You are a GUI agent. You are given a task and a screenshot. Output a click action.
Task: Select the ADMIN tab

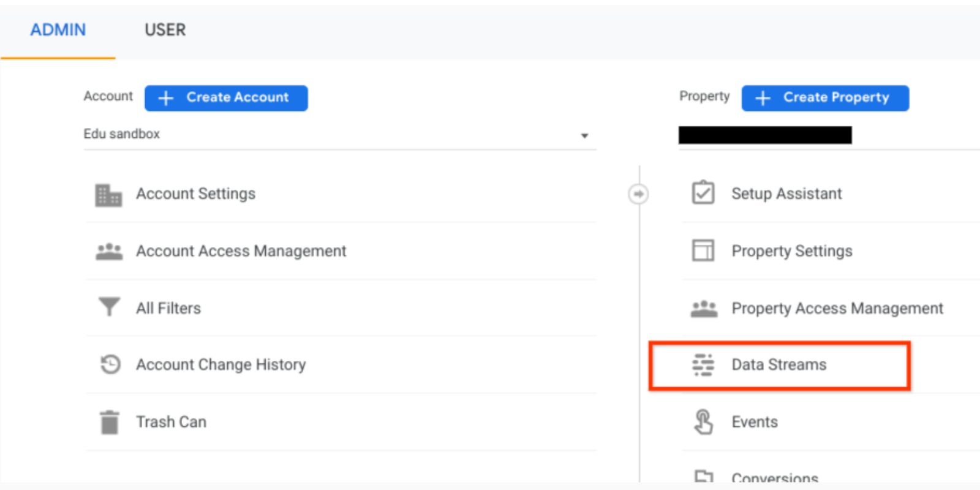pos(58,30)
